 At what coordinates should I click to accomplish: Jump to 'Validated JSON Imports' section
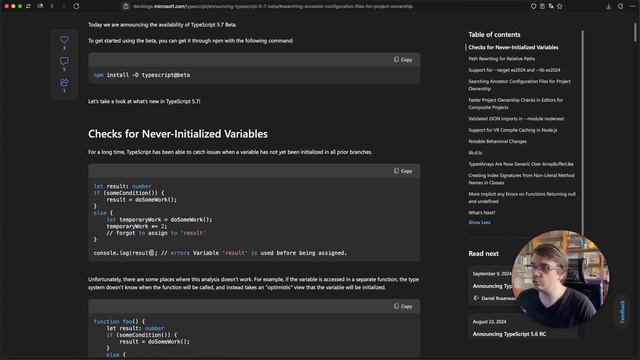pyautogui.click(x=516, y=119)
